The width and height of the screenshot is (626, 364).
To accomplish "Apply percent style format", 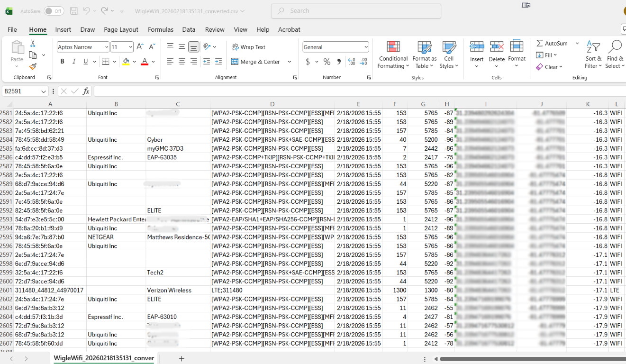I will [327, 62].
